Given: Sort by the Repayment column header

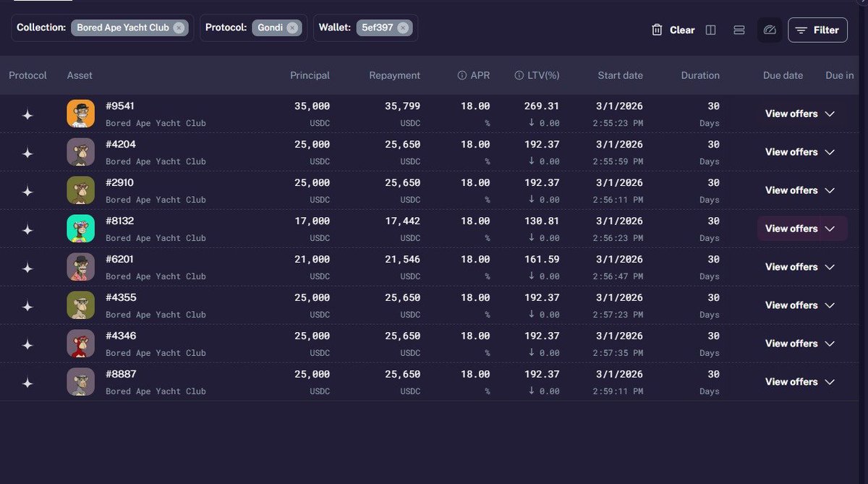Looking at the screenshot, I should point(394,75).
